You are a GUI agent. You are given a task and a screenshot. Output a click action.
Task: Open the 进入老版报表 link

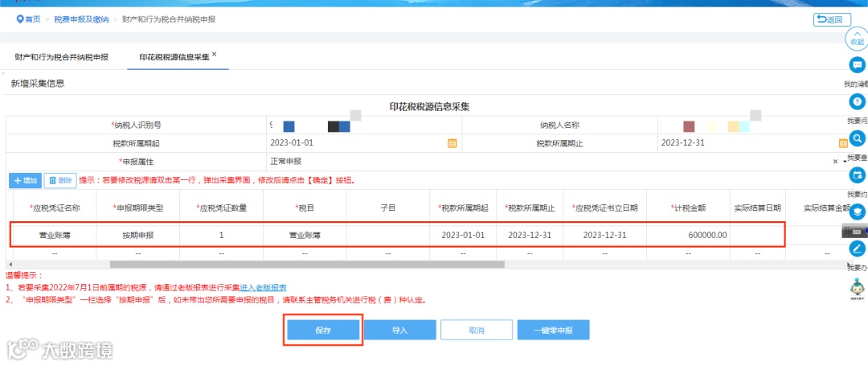pos(263,288)
